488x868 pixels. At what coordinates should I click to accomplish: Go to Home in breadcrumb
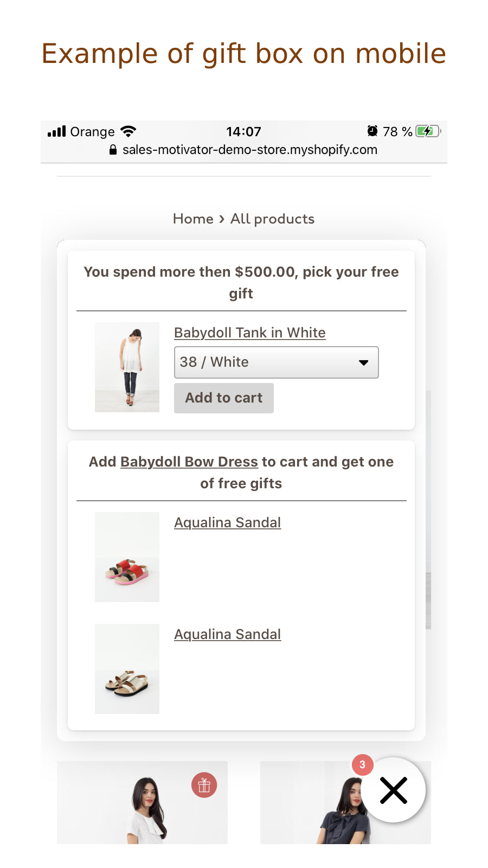[x=193, y=219]
